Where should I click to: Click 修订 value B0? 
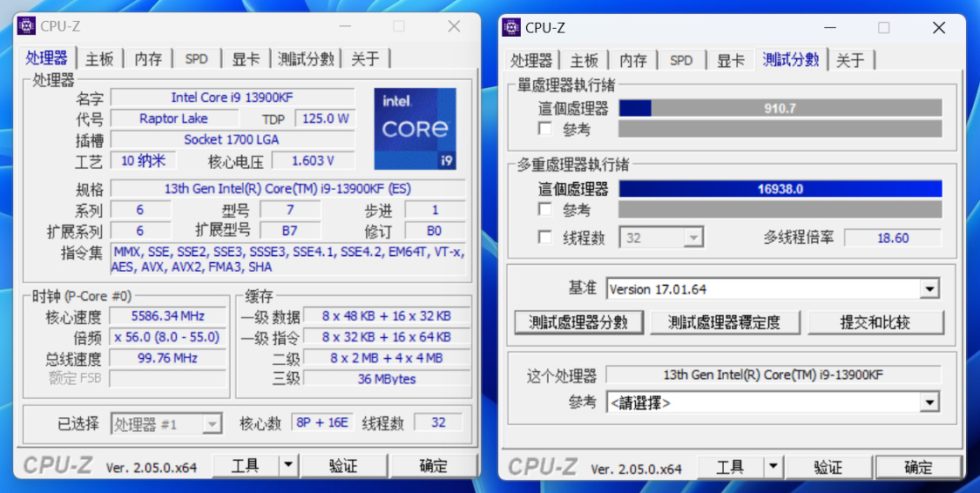[x=435, y=231]
